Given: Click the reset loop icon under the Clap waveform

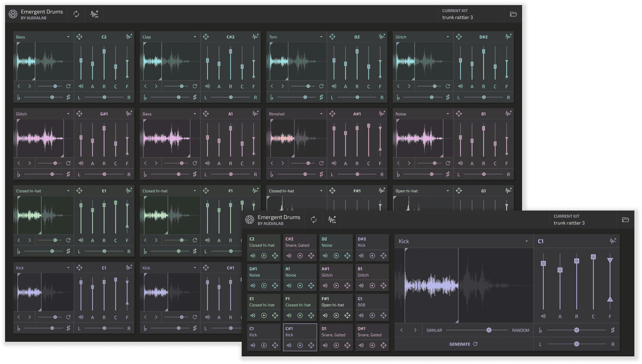Looking at the screenshot, I should click(x=194, y=86).
